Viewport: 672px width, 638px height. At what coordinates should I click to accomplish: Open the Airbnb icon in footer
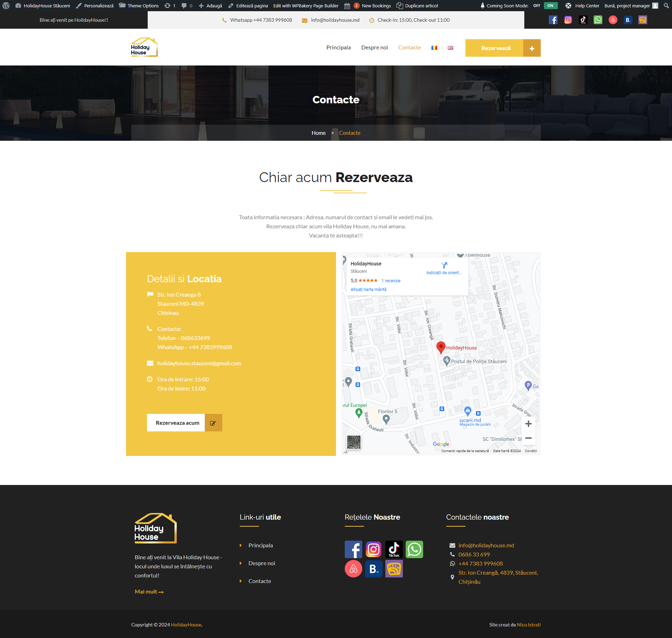[353, 569]
